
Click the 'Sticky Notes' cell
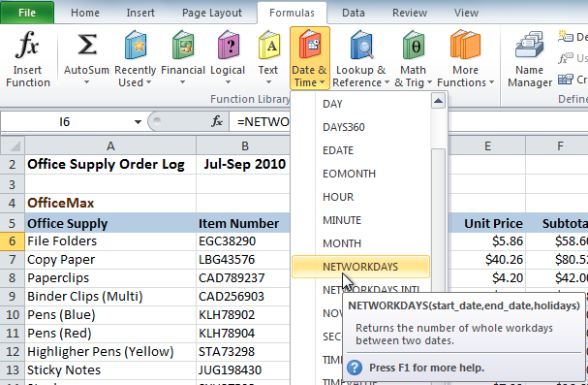tap(110, 370)
